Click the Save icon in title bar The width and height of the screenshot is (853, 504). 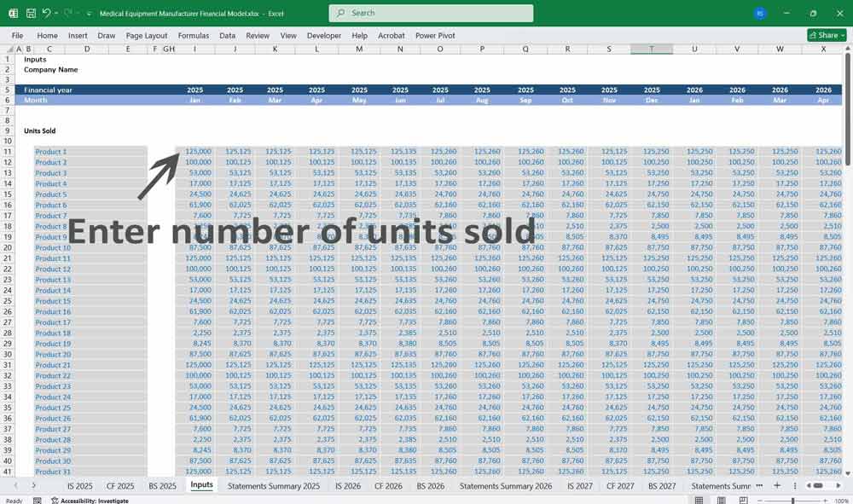31,14
